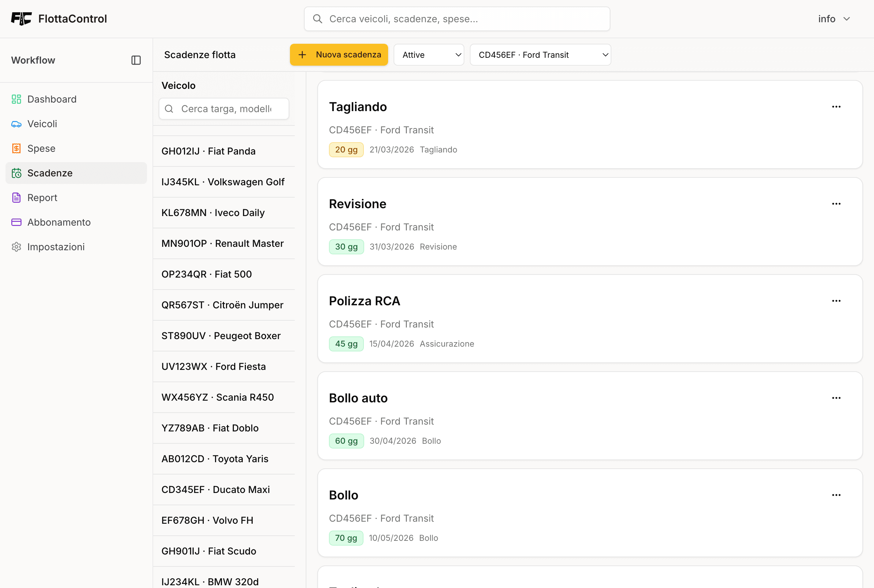Open the Dashboard section

52,99
